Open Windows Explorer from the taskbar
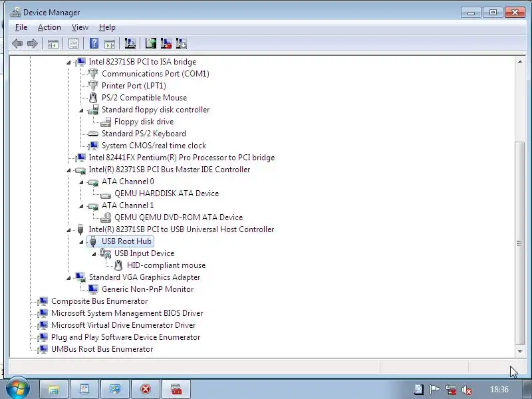This screenshot has height=399, width=532. coord(54,389)
